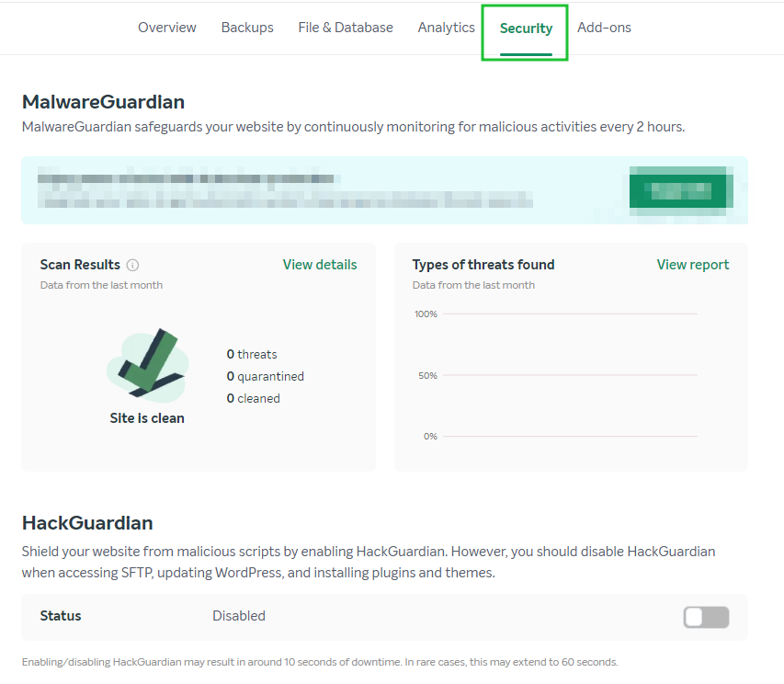Click the 'Site is clean' label
Image resolution: width=784 pixels, height=684 pixels.
(x=147, y=418)
